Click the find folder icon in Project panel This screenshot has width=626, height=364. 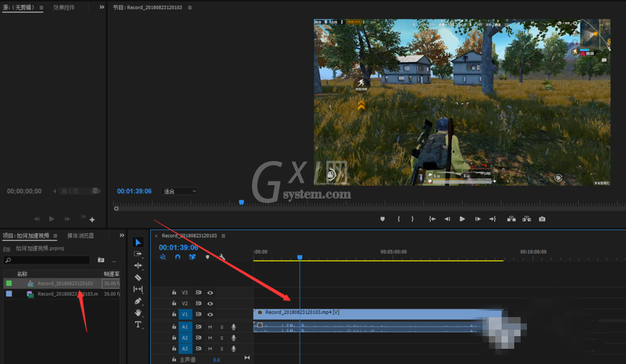tap(101, 260)
